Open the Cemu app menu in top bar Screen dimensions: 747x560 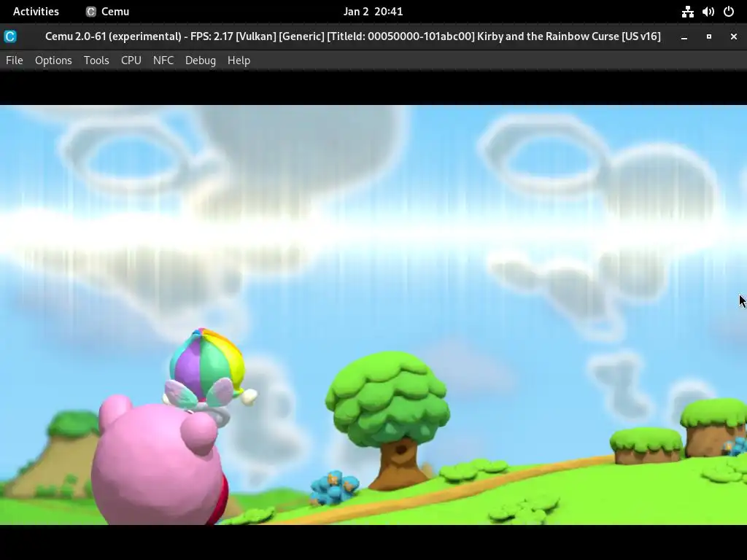[108, 12]
